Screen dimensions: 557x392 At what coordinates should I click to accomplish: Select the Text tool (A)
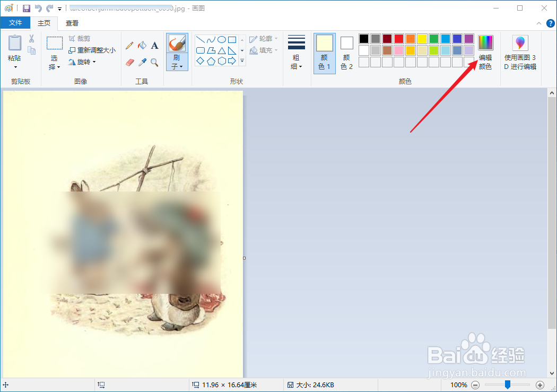[x=154, y=46]
